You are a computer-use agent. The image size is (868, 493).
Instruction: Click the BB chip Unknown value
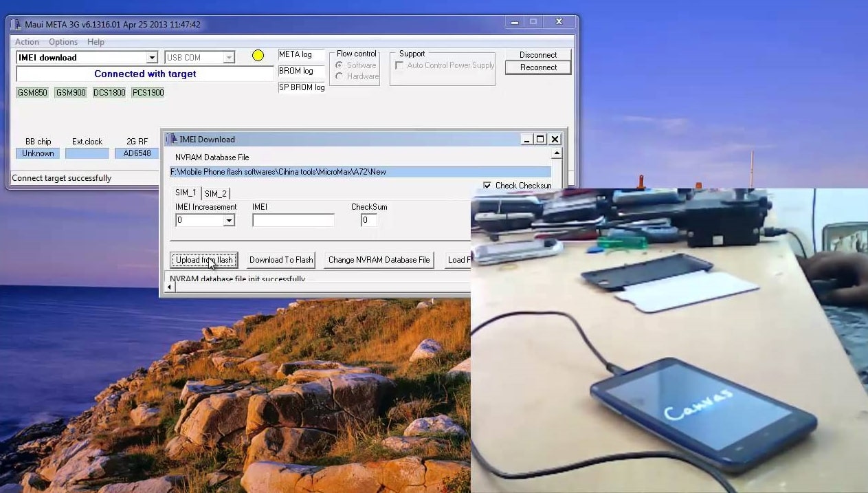coord(38,153)
